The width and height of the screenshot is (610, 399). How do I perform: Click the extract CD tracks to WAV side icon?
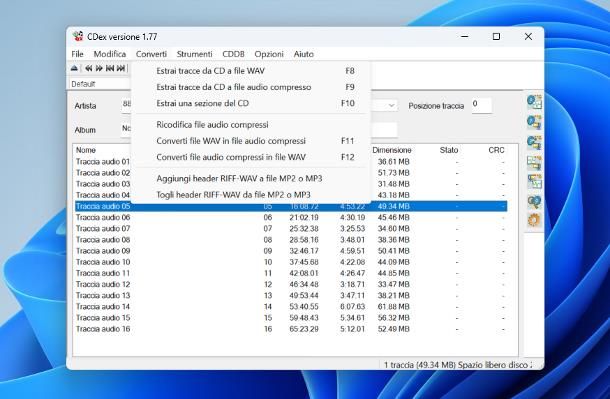pos(535,102)
